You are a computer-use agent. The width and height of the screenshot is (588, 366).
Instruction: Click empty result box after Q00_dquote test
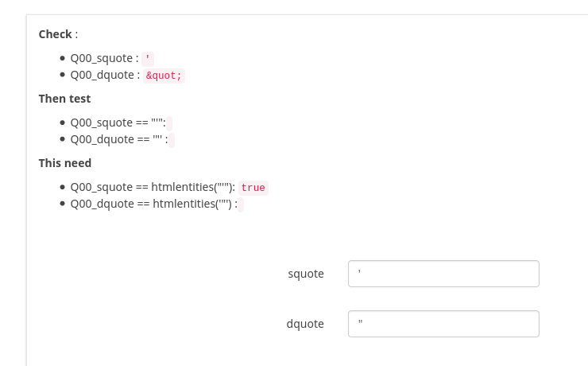coord(172,140)
